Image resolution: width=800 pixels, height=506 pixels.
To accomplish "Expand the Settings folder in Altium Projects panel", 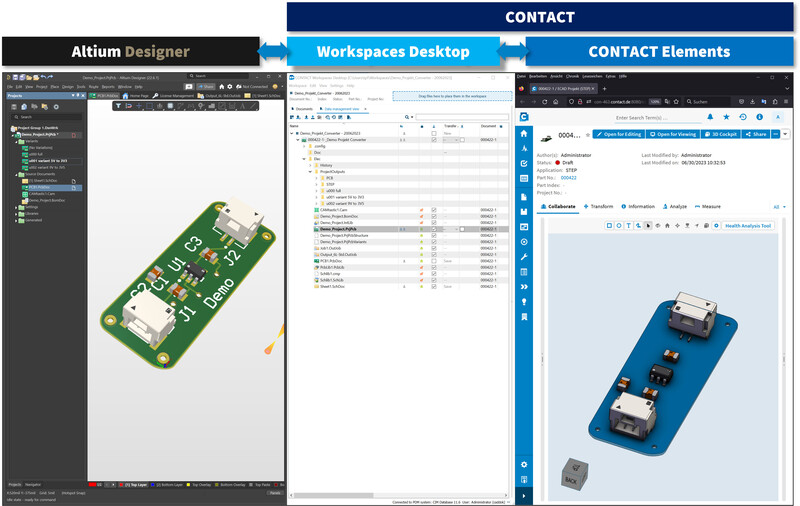I will click(x=16, y=207).
